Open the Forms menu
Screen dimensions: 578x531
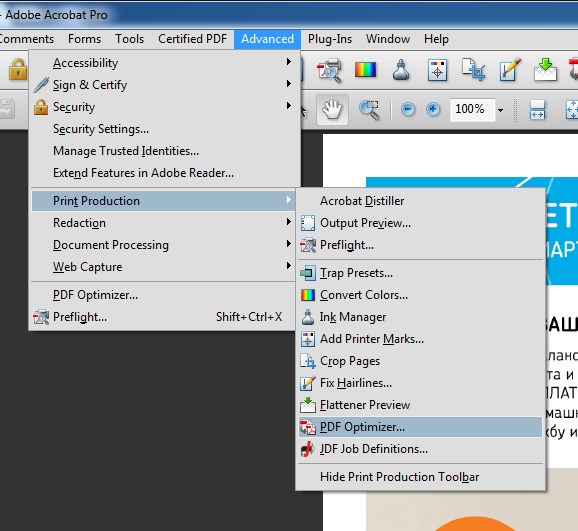(84, 39)
